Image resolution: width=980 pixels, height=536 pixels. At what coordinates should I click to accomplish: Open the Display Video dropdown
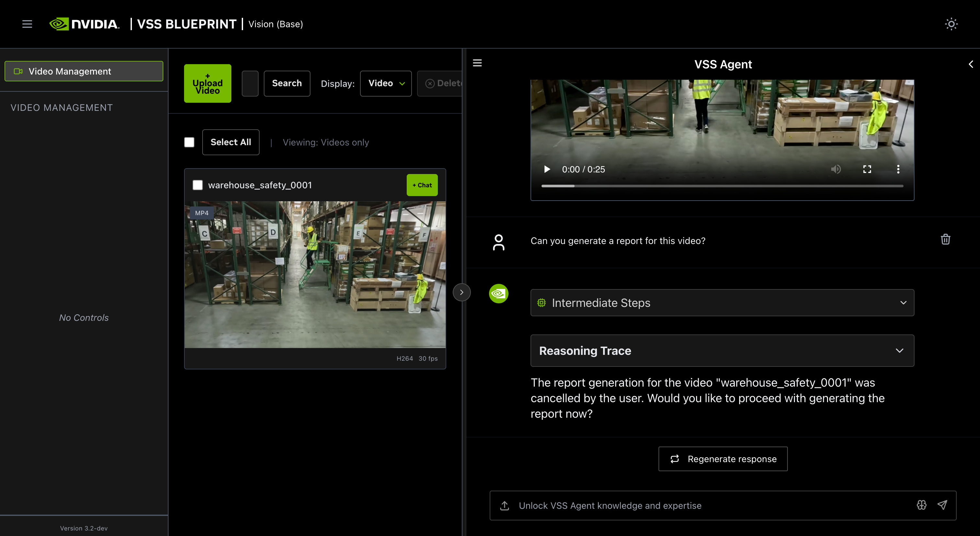(386, 83)
